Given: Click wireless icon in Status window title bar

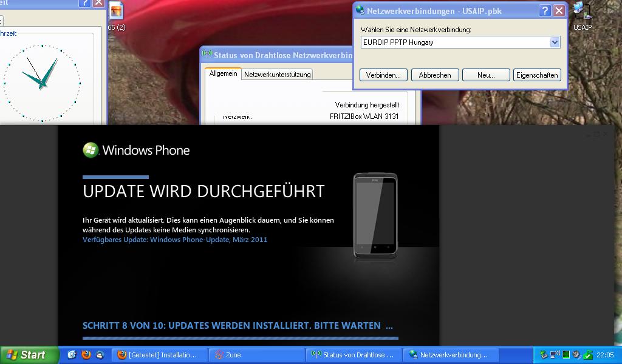Looking at the screenshot, I should (x=207, y=53).
